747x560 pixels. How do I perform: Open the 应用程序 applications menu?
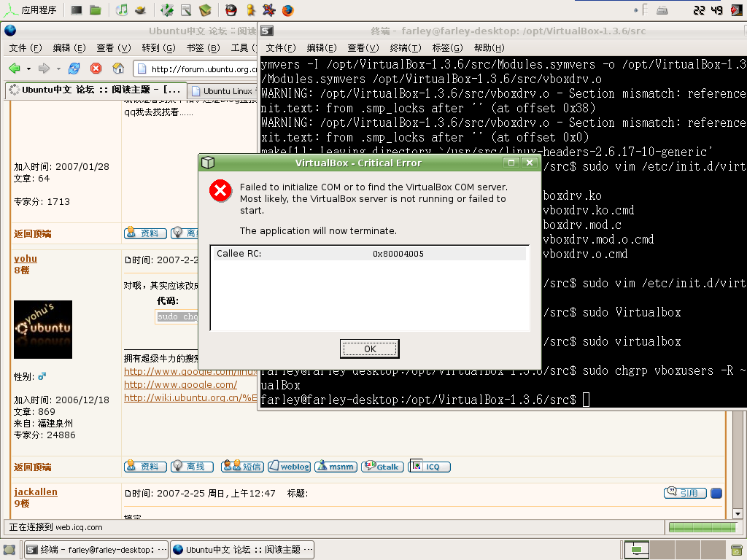30,10
